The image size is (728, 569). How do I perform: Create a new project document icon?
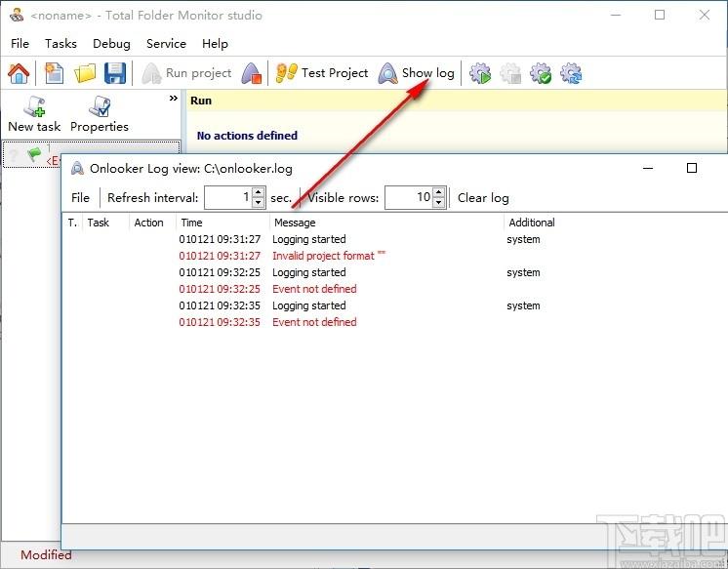54,73
